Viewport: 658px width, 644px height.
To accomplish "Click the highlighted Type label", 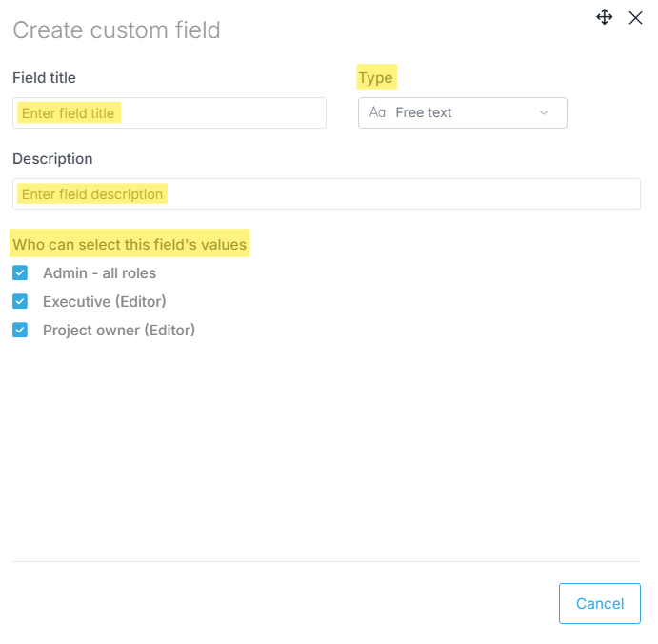I will [375, 78].
